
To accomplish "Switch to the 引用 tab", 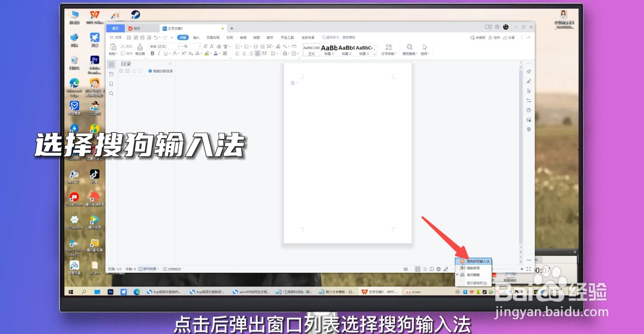I will click(x=229, y=37).
